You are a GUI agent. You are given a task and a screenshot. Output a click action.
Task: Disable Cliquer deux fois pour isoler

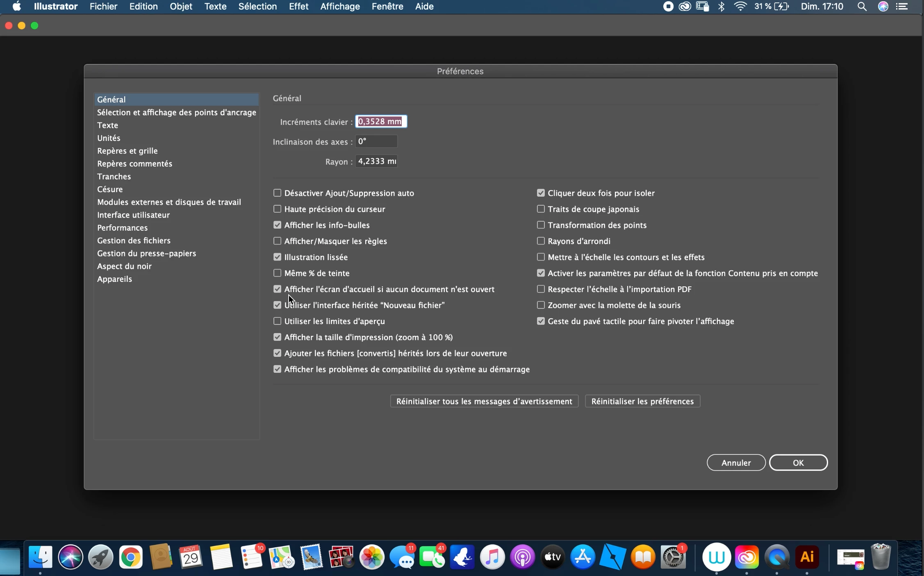click(x=541, y=193)
